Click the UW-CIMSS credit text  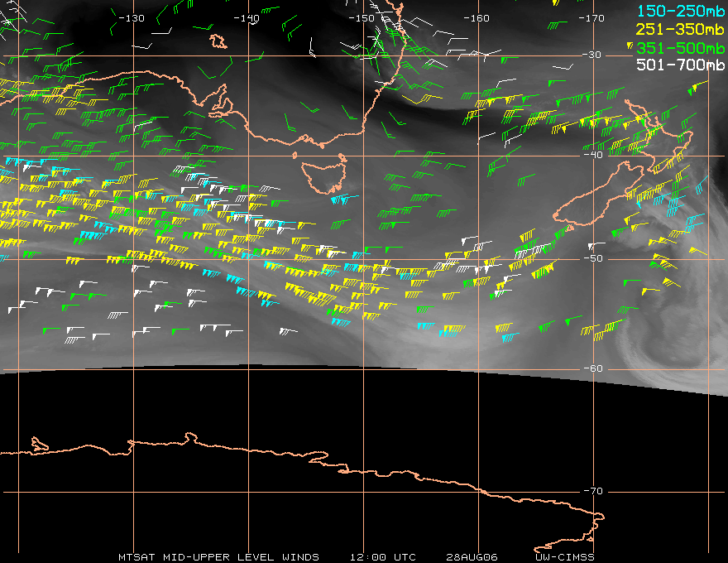pyautogui.click(x=564, y=557)
